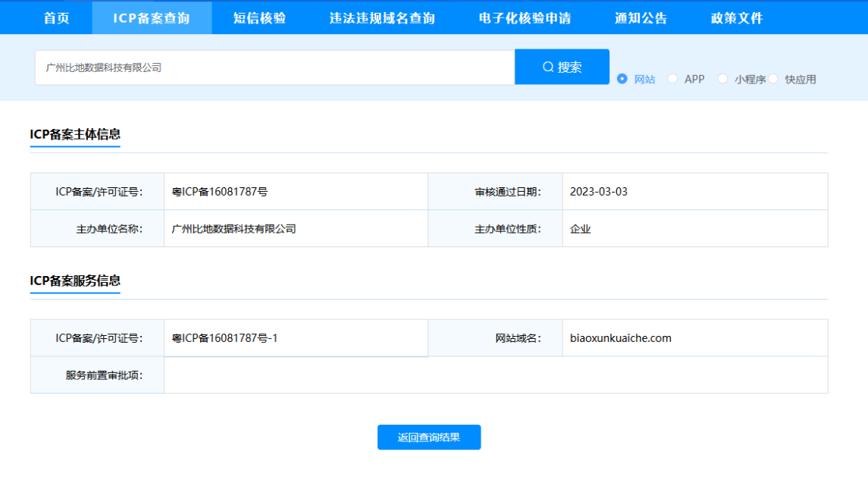This screenshot has width=868, height=480.
Task: Open the 通知公告 tab
Action: tap(641, 17)
